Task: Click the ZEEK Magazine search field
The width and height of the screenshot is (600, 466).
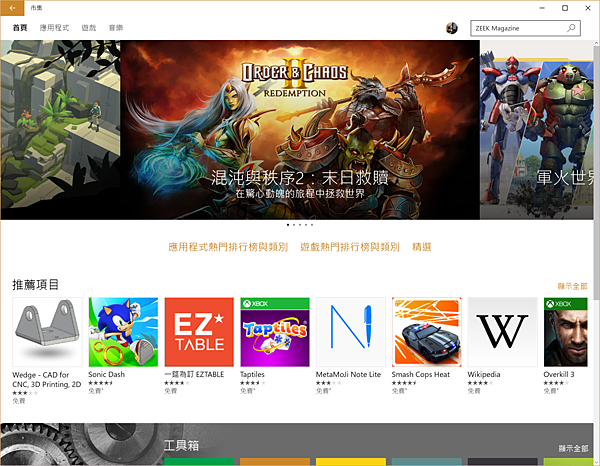Action: 525,28
